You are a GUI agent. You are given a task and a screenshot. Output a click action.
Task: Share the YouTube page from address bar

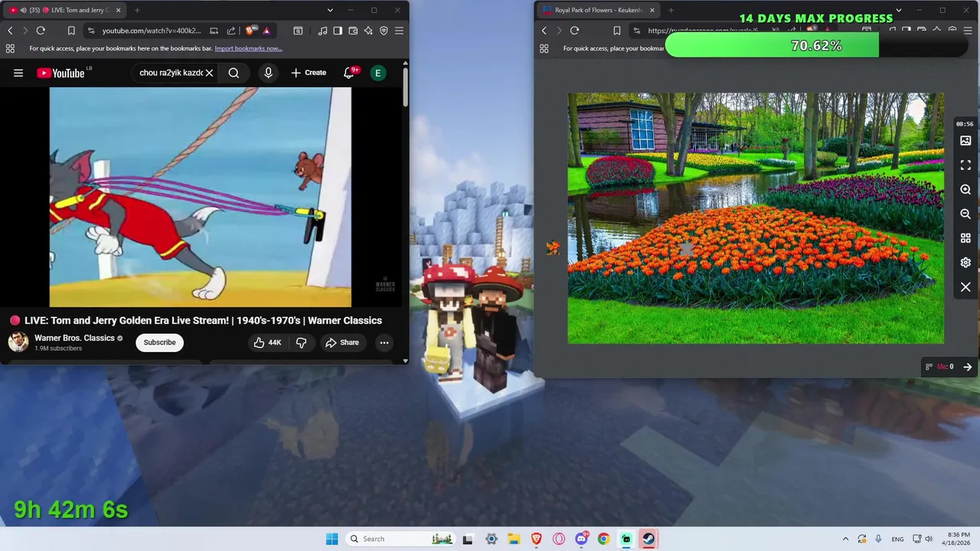point(231,31)
